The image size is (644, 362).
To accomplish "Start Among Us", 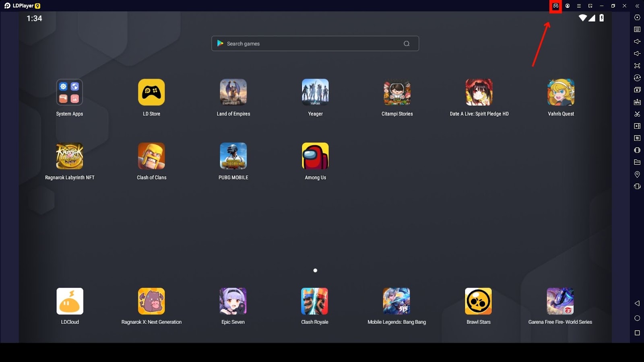I will [x=315, y=156].
